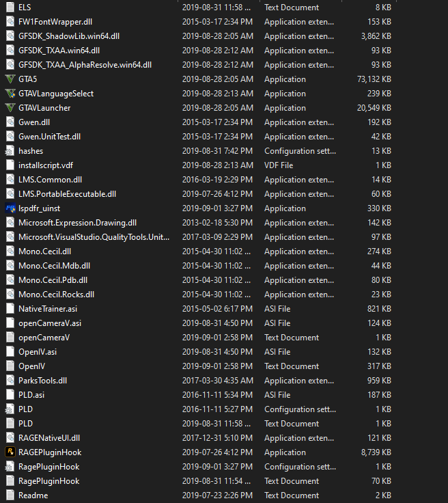
Task: Select the Text Document type in Readme row
Action: (292, 495)
